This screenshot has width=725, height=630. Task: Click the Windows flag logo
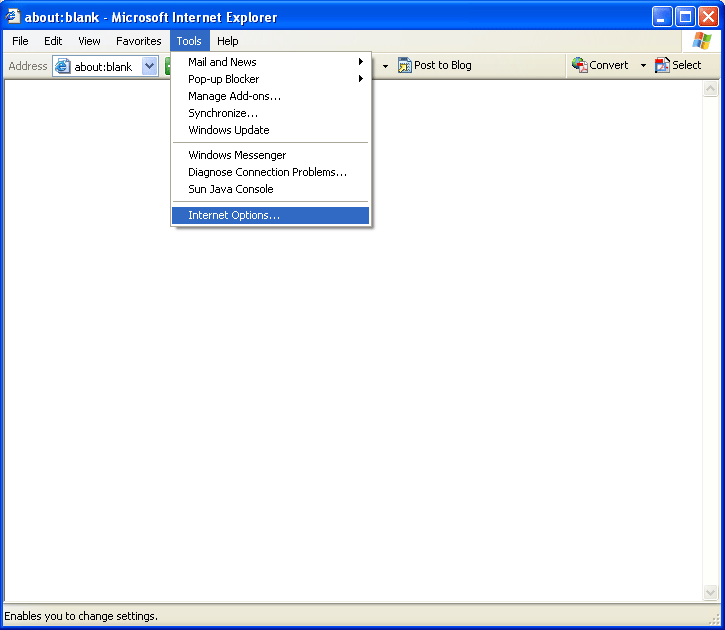point(701,41)
